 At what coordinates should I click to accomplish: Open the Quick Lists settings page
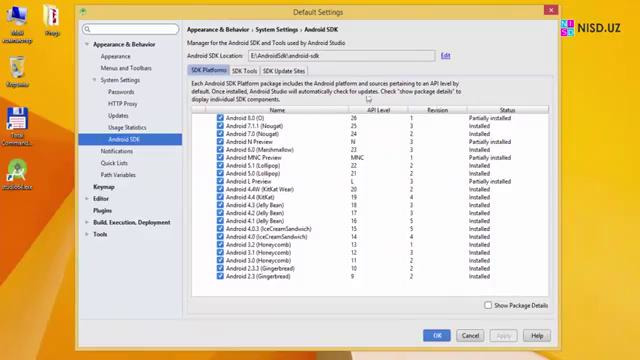tap(114, 163)
